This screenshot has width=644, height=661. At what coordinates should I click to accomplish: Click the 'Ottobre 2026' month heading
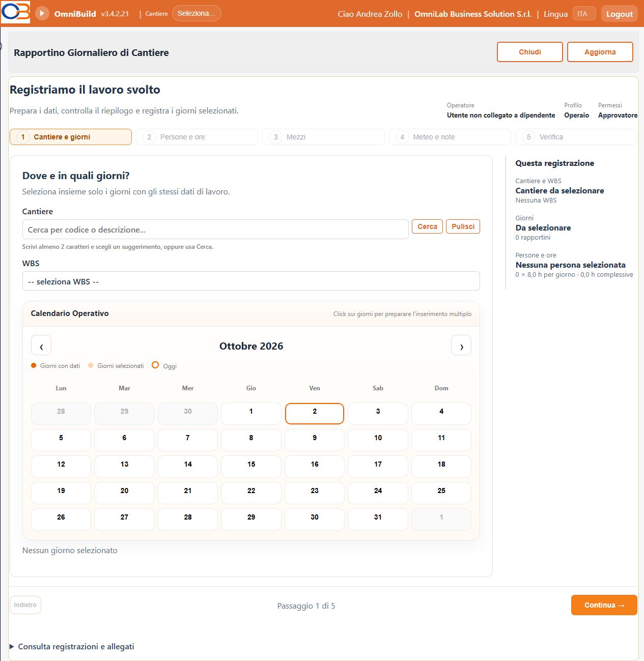pos(251,346)
